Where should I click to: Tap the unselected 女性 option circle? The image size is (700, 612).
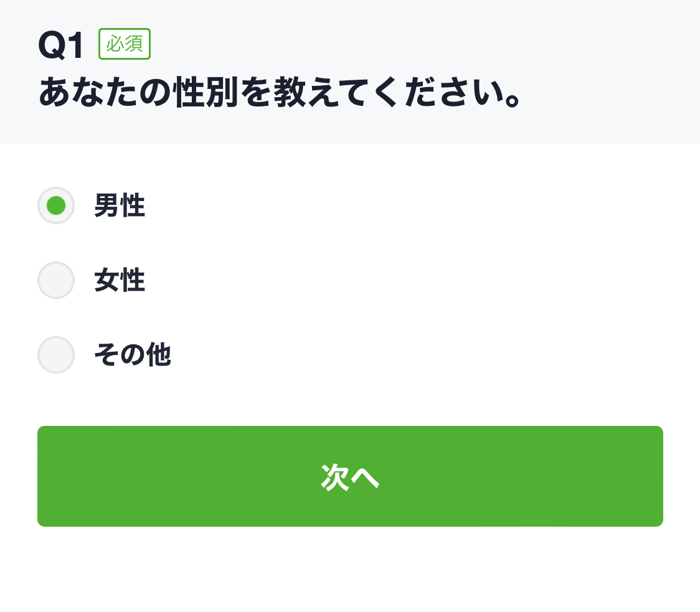click(55, 280)
